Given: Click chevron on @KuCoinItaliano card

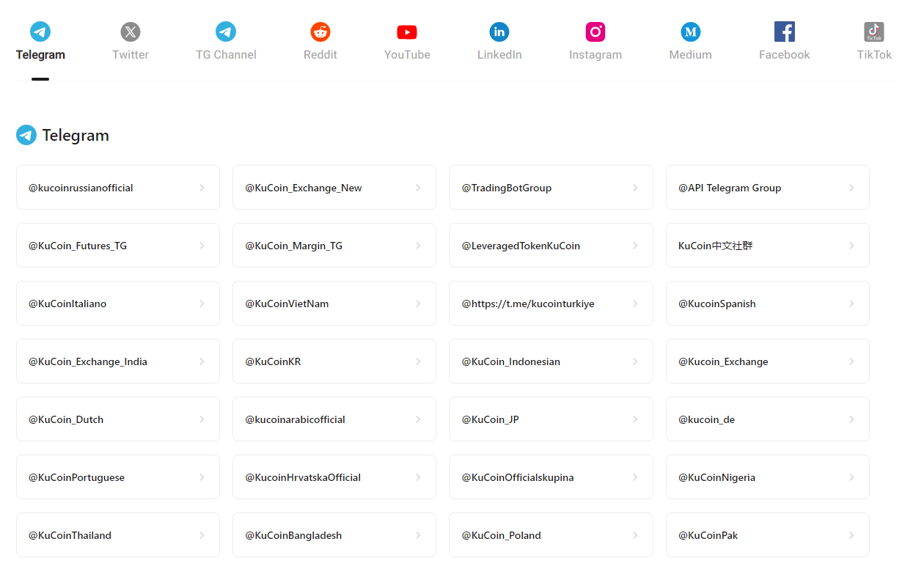Looking at the screenshot, I should point(202,304).
